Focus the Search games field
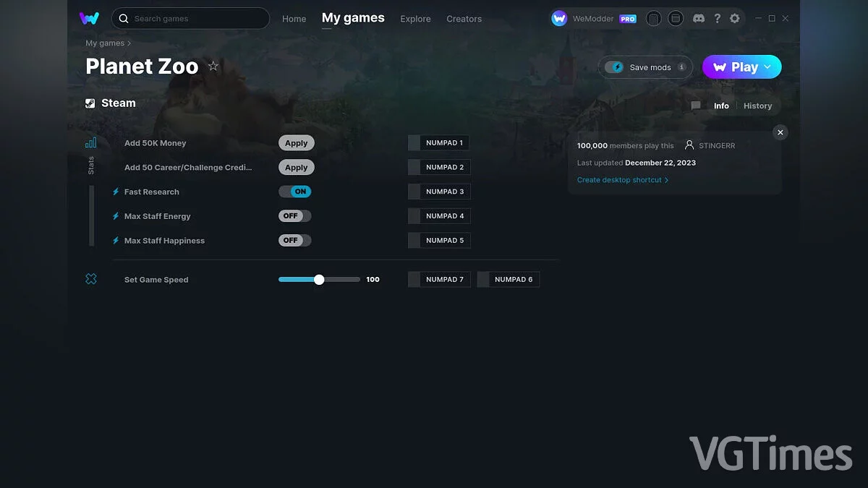Screen dimensions: 868x488 (x=190, y=18)
